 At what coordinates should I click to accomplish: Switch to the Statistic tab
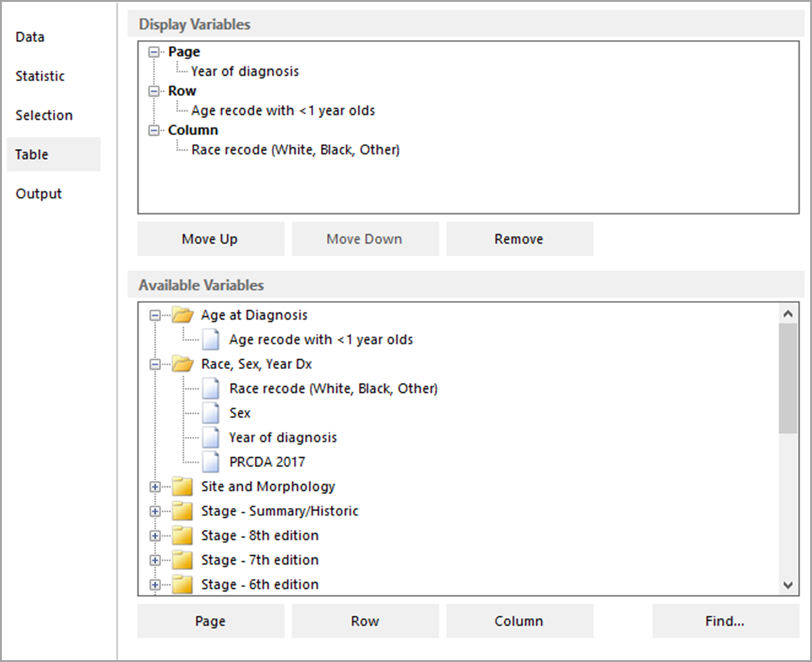pos(40,76)
